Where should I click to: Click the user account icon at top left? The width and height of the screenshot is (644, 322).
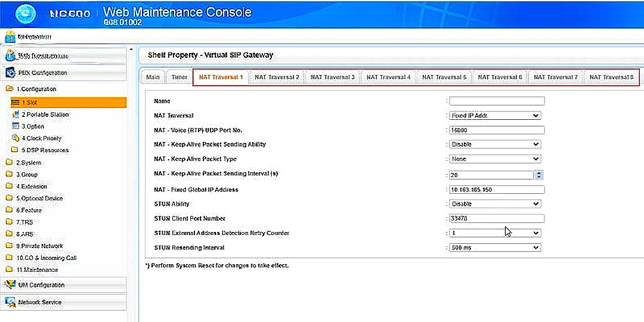tap(10, 36)
